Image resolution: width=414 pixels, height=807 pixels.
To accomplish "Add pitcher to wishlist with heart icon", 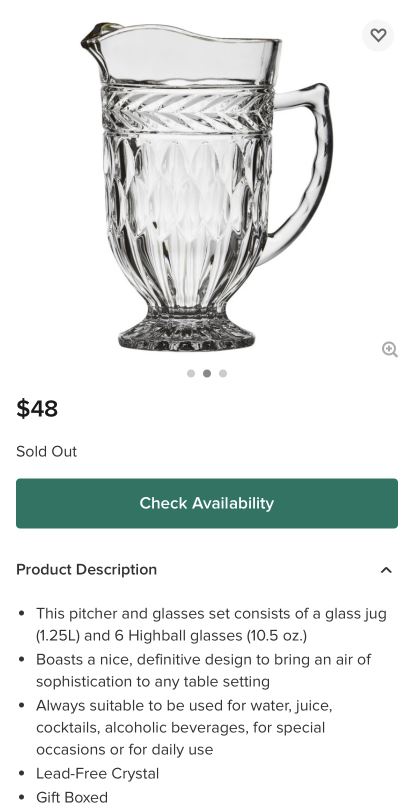I will [378, 35].
